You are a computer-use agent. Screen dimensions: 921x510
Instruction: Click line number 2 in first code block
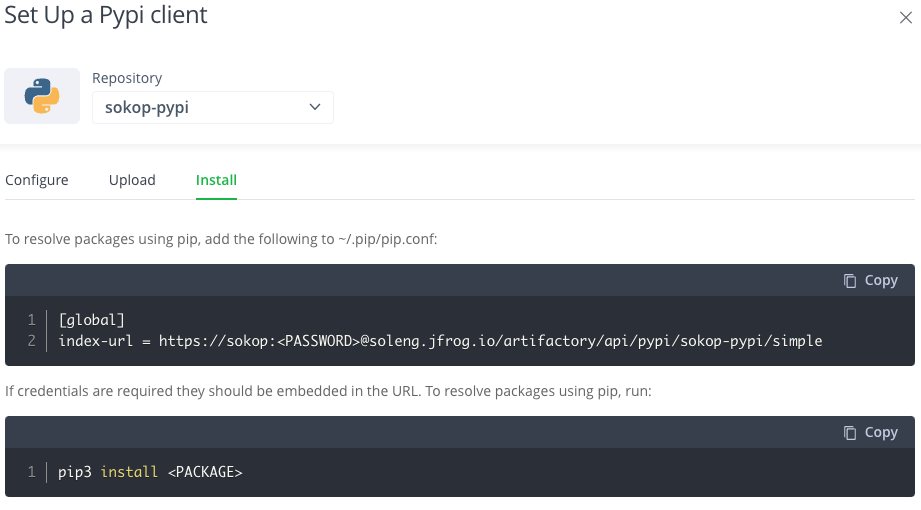point(32,341)
